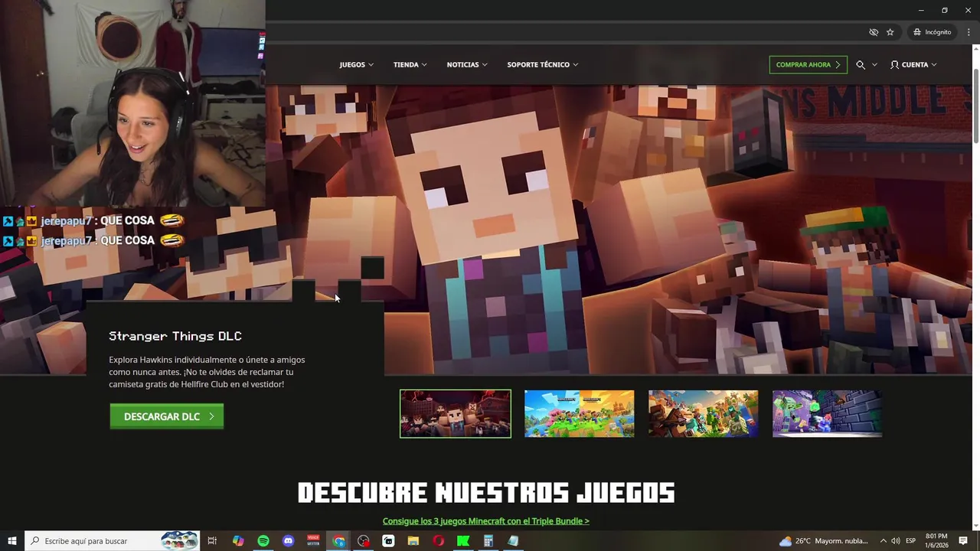This screenshot has width=980, height=551.
Task: Open the rightmost pinned app with the blue tilted-page icon
Action: (x=513, y=541)
